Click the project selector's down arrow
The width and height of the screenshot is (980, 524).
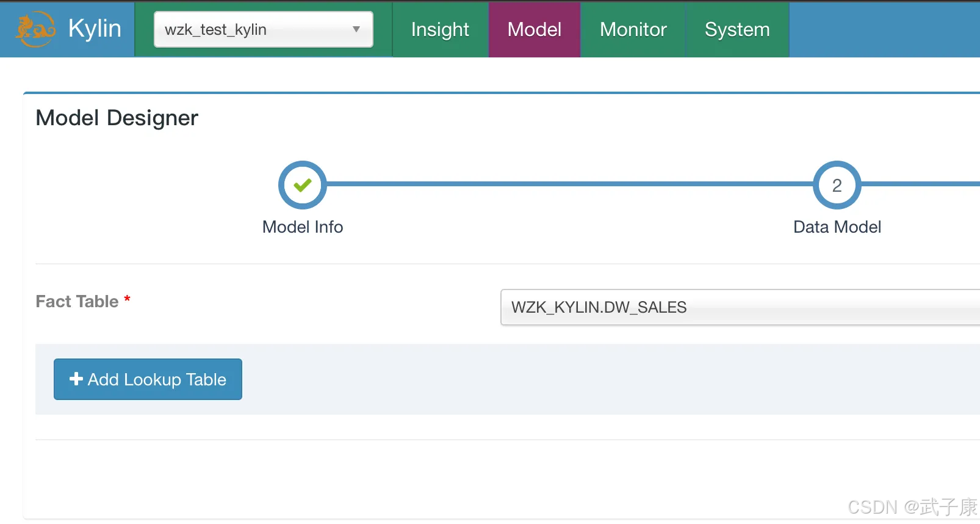tap(356, 29)
